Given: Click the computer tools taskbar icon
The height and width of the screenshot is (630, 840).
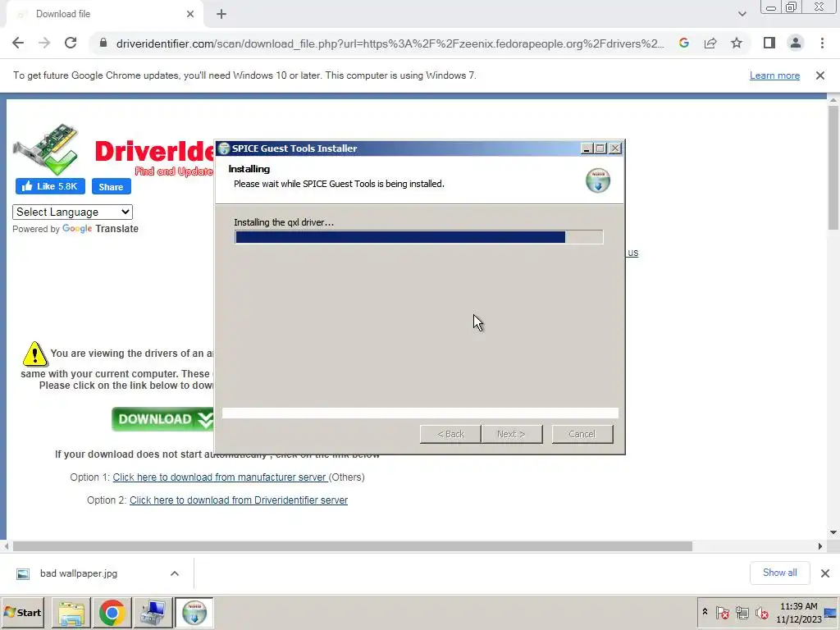Looking at the screenshot, I should pos(153,612).
